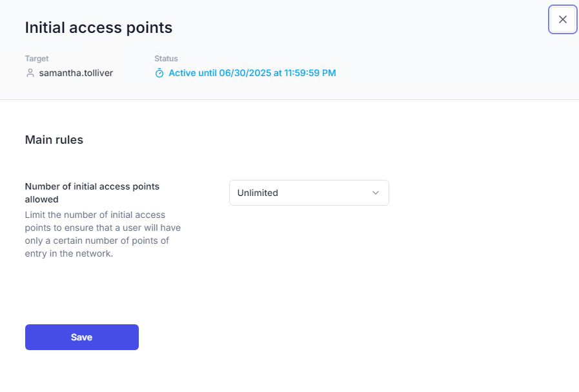The image size is (579, 392).
Task: Click the 'Target' field label
Action: (36, 59)
